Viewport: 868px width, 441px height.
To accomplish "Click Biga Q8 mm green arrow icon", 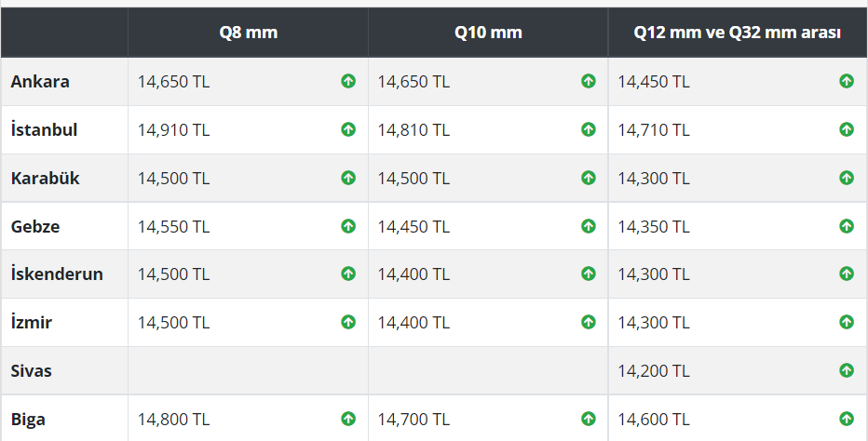I will tap(348, 419).
